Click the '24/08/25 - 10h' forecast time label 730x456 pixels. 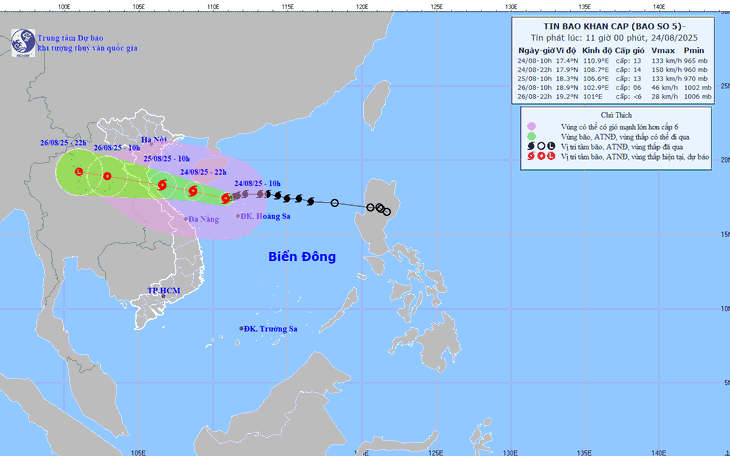[257, 184]
